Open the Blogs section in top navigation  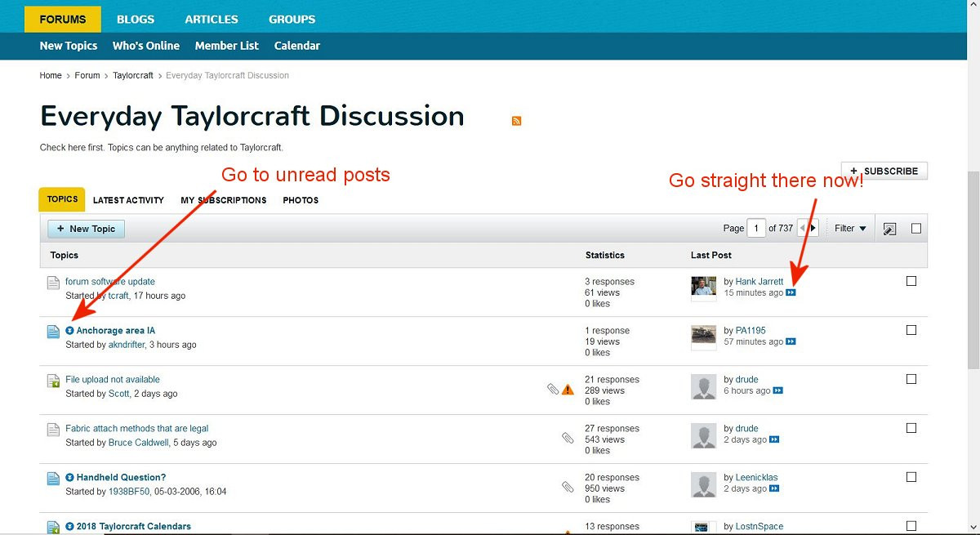pyautogui.click(x=136, y=19)
